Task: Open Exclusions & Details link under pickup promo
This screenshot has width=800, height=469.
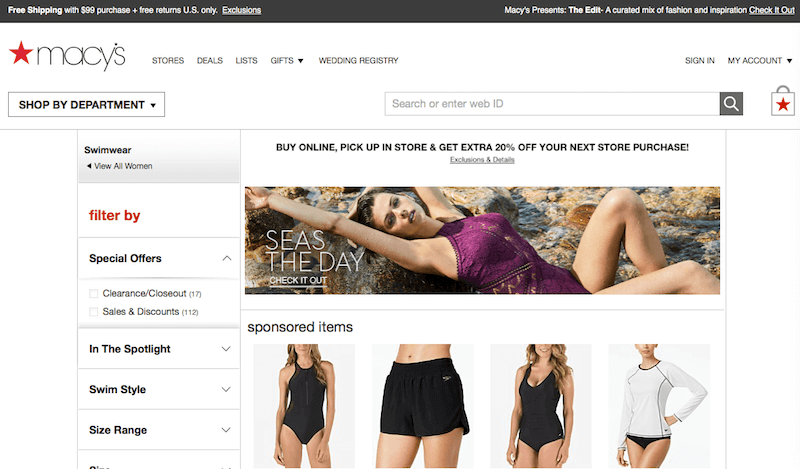Action: tap(482, 160)
